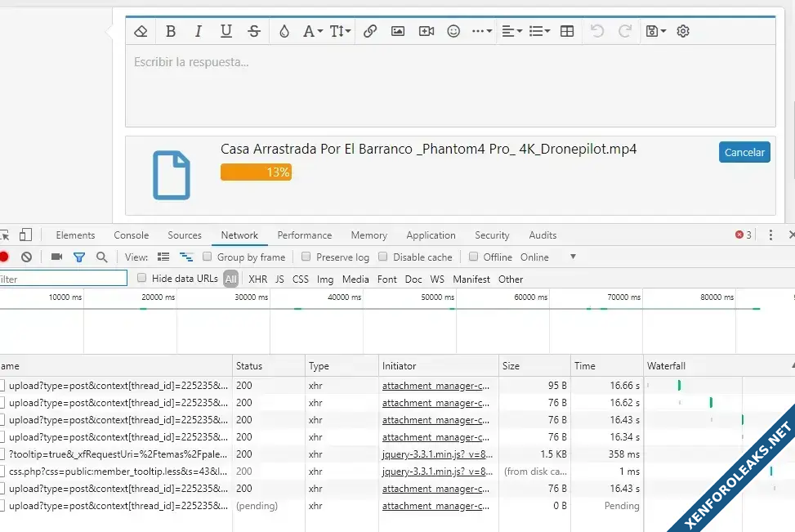This screenshot has height=532, width=795.
Task: Open the attachment_manager initiator link in first row
Action: pos(435,386)
